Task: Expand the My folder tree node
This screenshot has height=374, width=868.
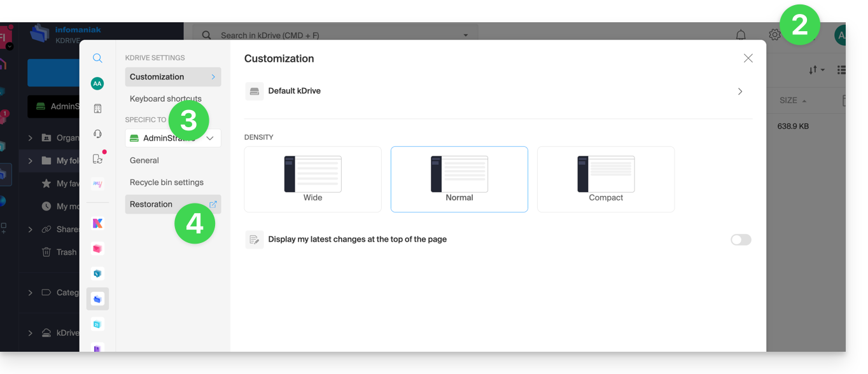Action: 31,160
